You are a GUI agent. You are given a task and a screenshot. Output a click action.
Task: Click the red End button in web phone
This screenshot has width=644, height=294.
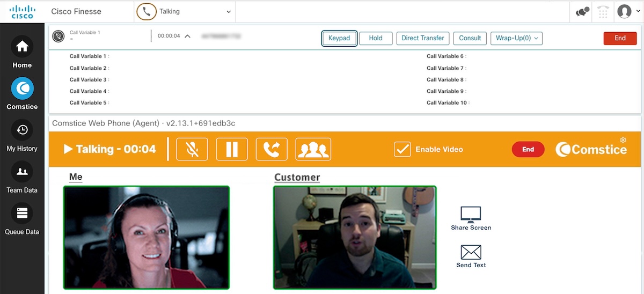coord(528,150)
